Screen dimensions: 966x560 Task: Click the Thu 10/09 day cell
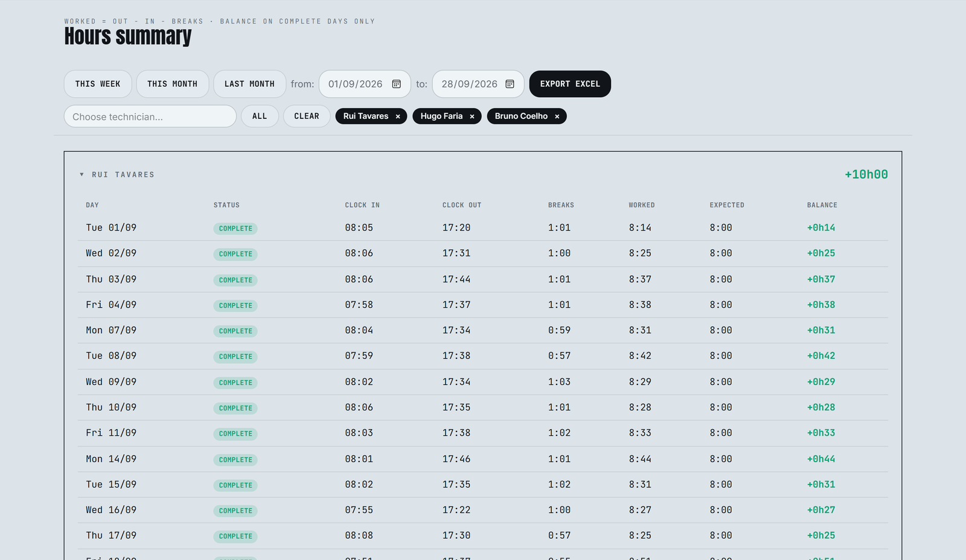coord(111,407)
